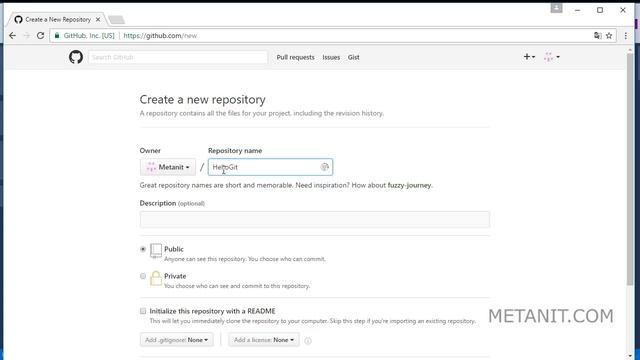Viewport: 640px width, 360px height.
Task: Open the Metanit owner dropdown
Action: [168, 167]
